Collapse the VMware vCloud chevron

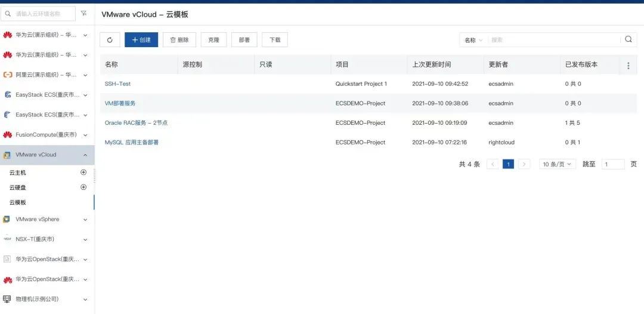[x=85, y=155]
